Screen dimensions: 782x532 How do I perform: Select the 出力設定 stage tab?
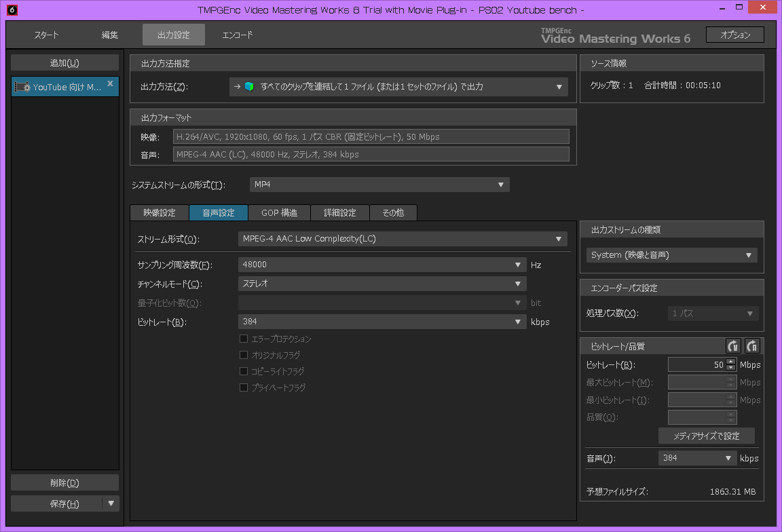[174, 35]
